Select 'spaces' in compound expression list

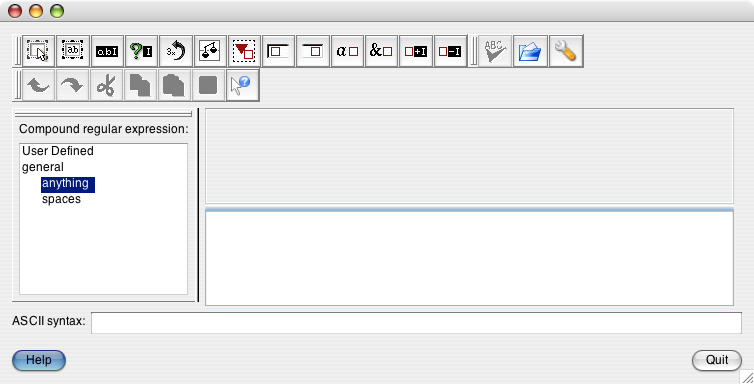pos(61,199)
